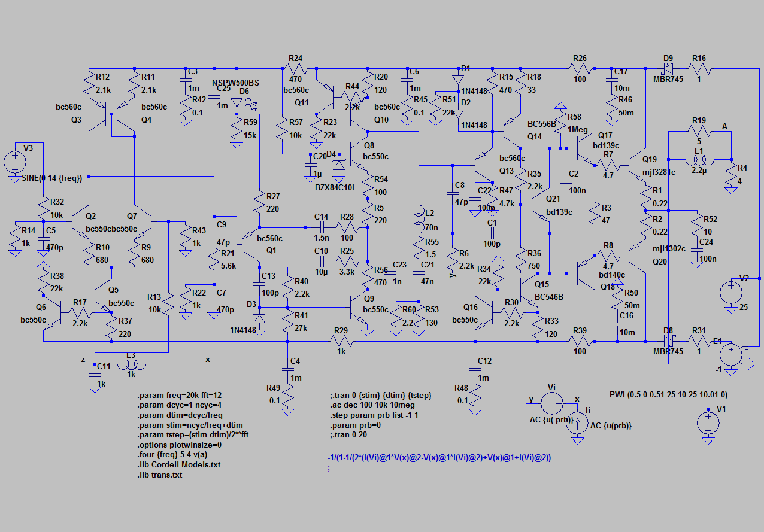764x532 pixels.
Task: Select the .four {freq} 5 4 v(a) directive
Action: pyautogui.click(x=172, y=455)
